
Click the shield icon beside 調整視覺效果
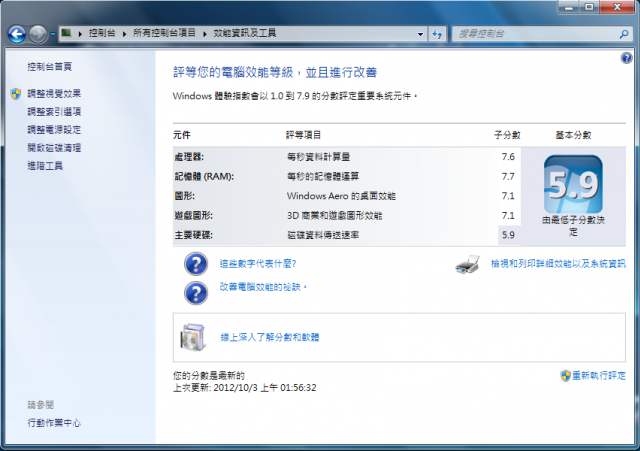pyautogui.click(x=16, y=94)
